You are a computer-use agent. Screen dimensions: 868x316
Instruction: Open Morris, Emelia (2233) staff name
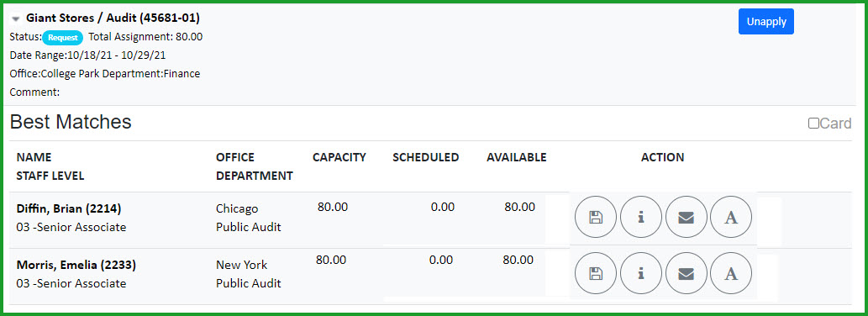click(76, 265)
